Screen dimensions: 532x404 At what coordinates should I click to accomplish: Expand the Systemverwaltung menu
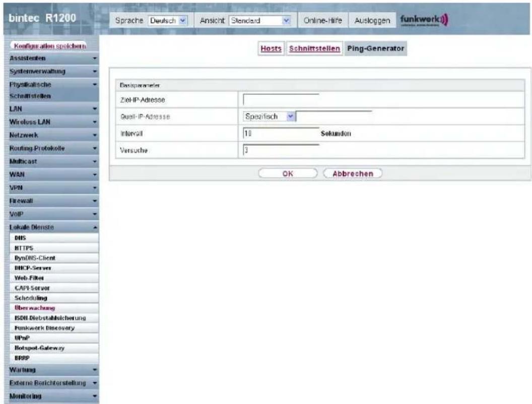pyautogui.click(x=53, y=72)
